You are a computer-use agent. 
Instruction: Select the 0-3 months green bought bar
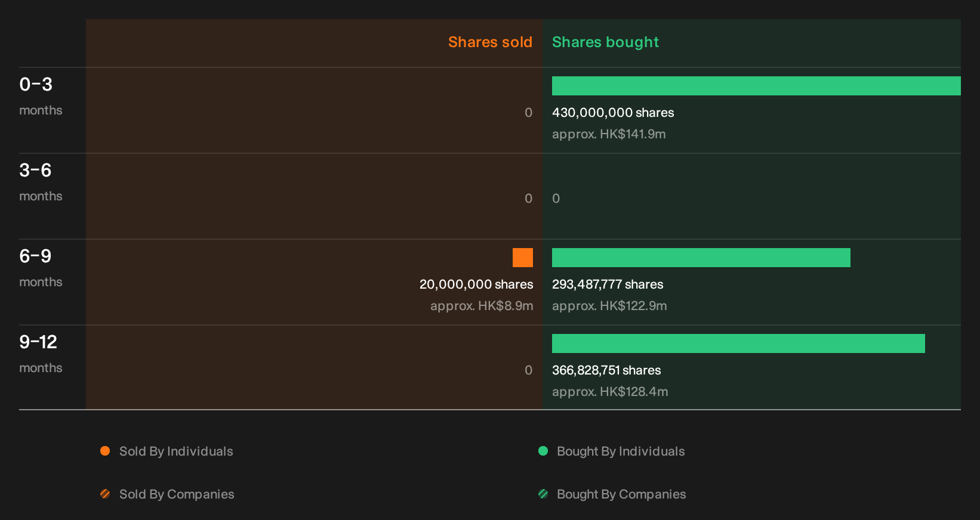pos(756,86)
